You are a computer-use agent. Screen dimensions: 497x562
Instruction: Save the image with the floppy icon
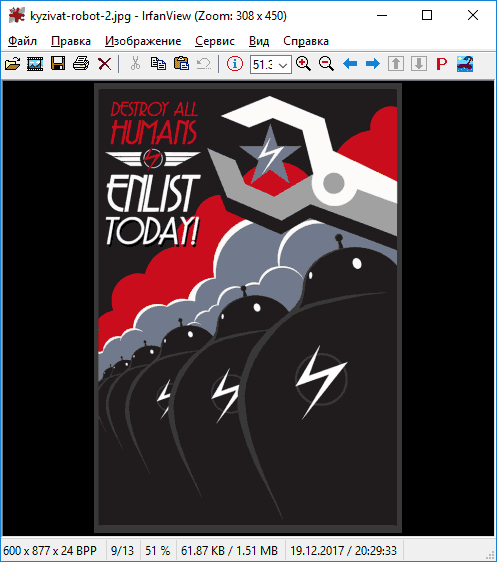(x=58, y=64)
